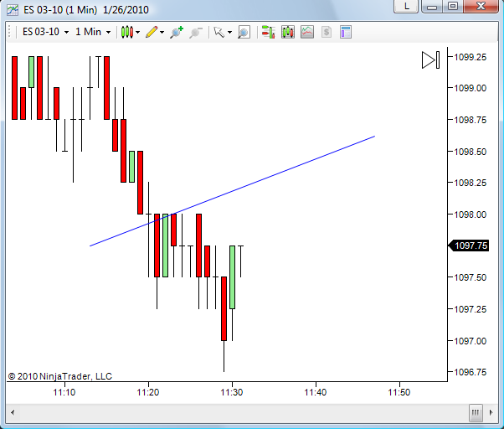Select the pencil drawing tools icon
The width and height of the screenshot is (504, 429).
click(152, 32)
